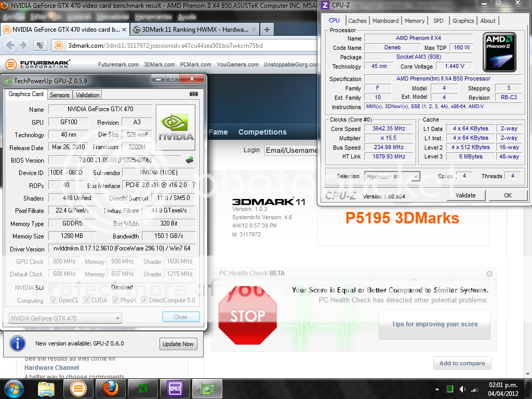Viewport: 532px width, 399px height.
Task: Click the Add to compare button
Action: coord(462,363)
